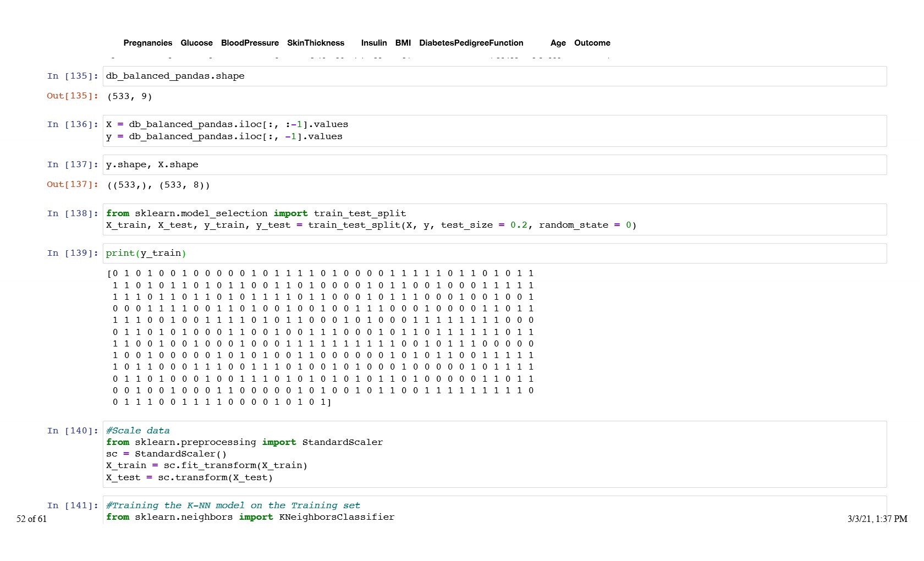
Task: Select the SkinThickness column header
Action: click(x=315, y=43)
